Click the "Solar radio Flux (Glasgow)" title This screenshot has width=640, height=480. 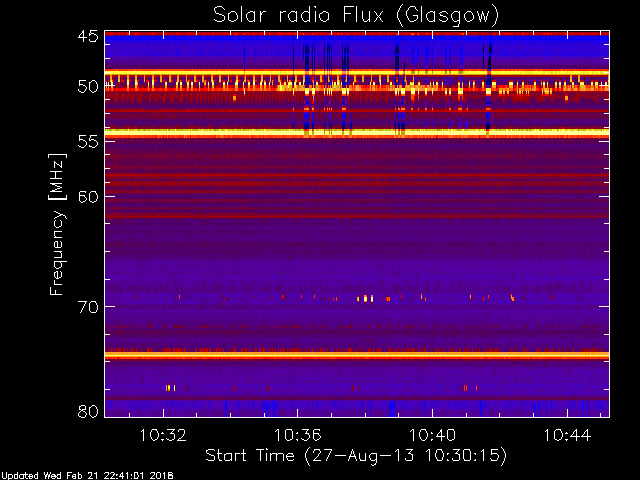[356, 16]
